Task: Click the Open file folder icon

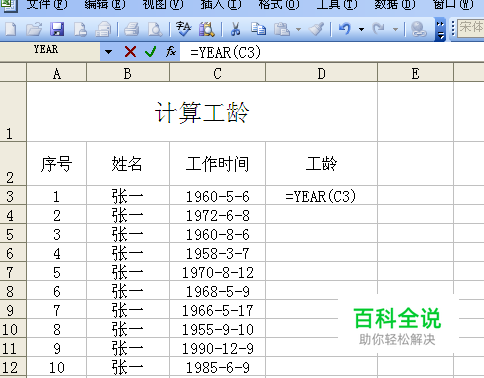Action: pos(34,29)
